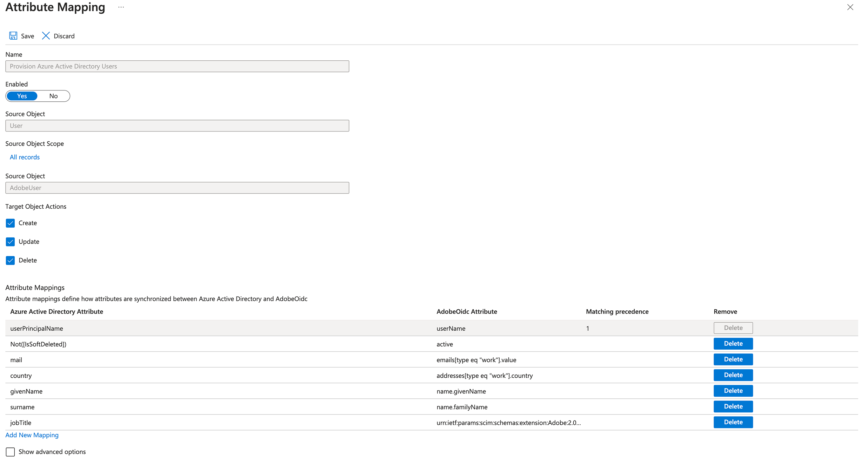This screenshot has height=465, width=868.
Task: Click Add New Mapping link
Action: pos(32,435)
